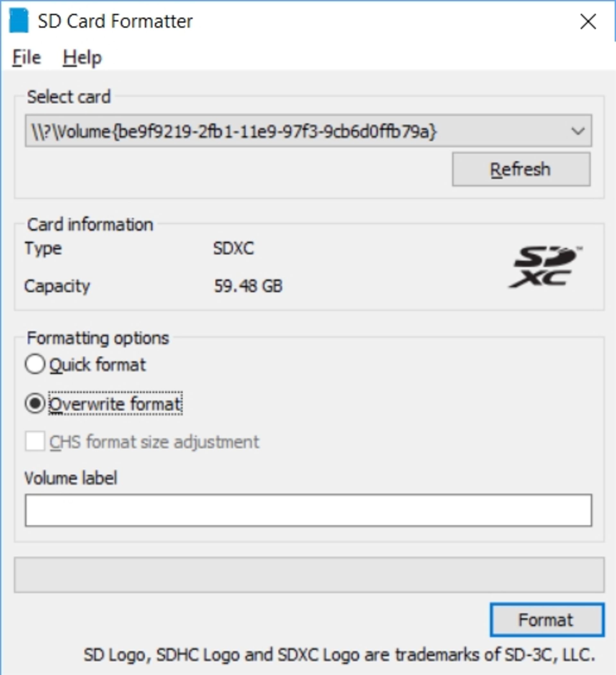Viewport: 616px width, 675px height.
Task: Select the Overwrite format option
Action: click(x=104, y=403)
